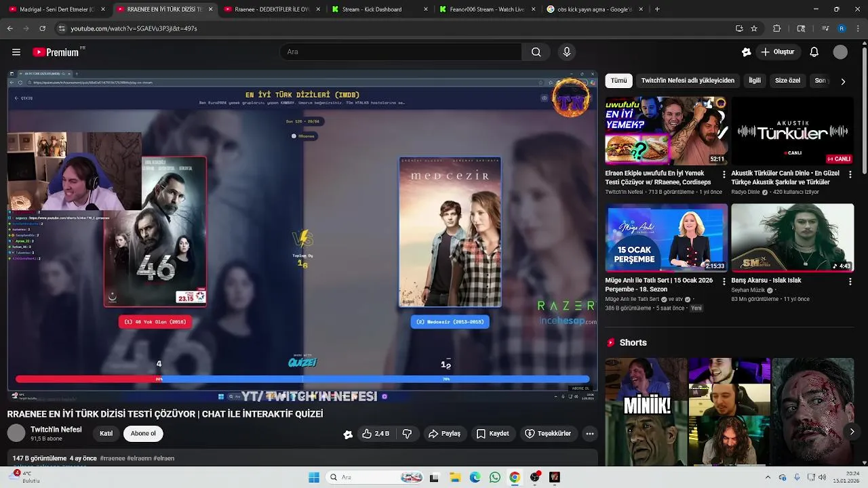Open Twitch'in Nefesi channel name link
Screen dimensions: 868x488
tap(56, 430)
